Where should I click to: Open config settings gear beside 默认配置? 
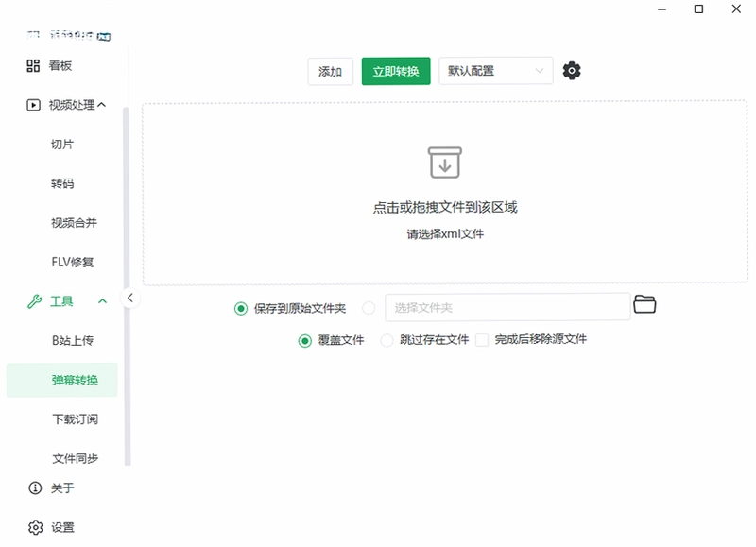[x=572, y=71]
